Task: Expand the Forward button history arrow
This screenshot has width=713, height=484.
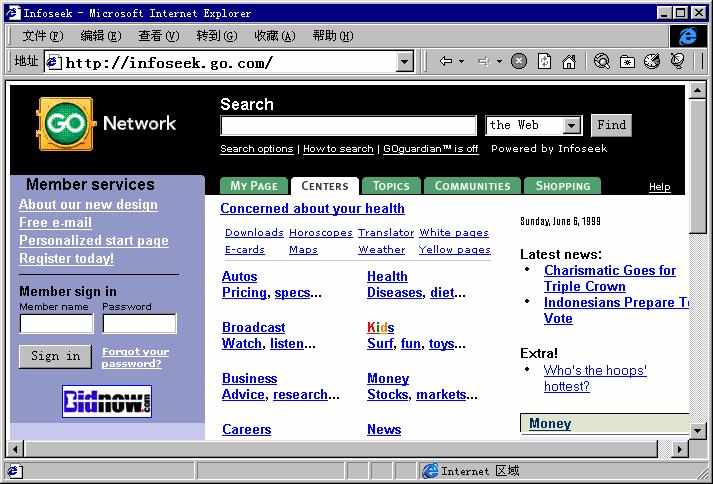Action: [499, 61]
